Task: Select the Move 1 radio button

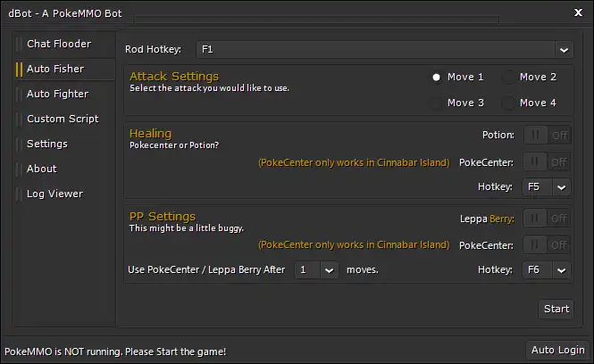Action: (x=437, y=78)
